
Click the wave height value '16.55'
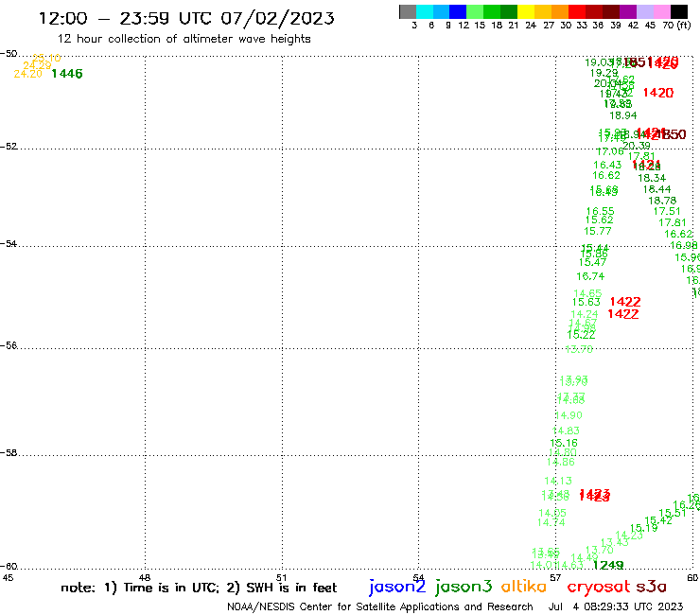click(x=600, y=211)
